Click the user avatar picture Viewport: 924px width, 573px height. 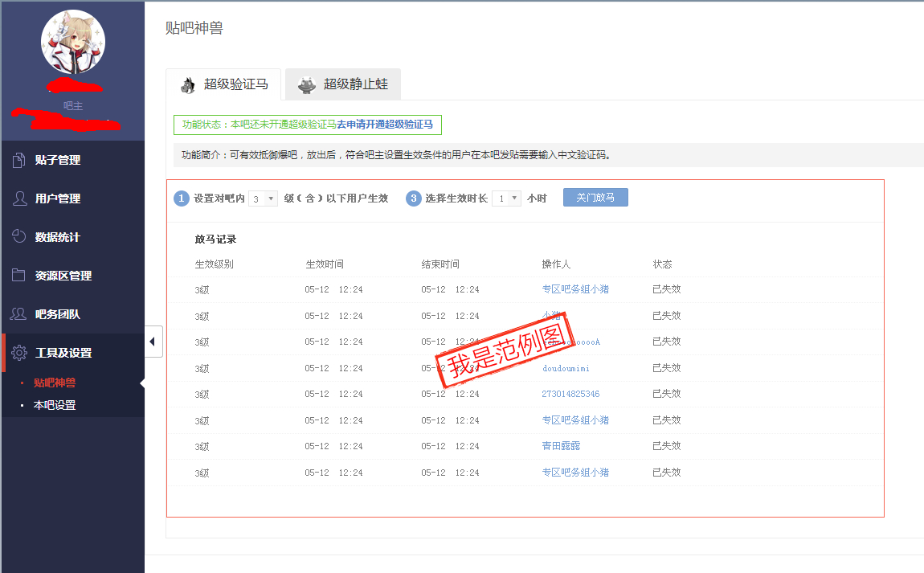[73, 42]
